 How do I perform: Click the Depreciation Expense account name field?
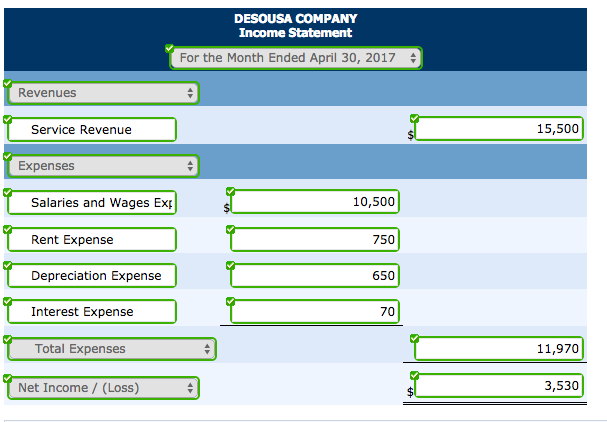92,276
